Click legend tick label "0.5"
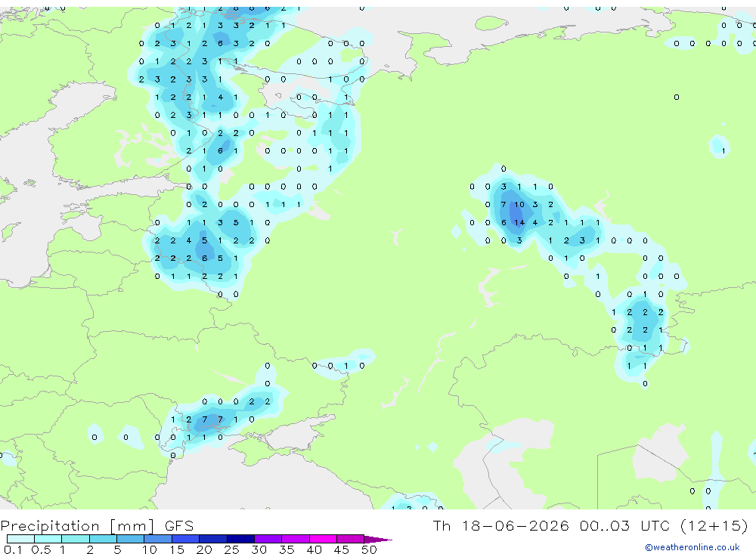Image resolution: width=756 pixels, height=554 pixels. [x=41, y=549]
